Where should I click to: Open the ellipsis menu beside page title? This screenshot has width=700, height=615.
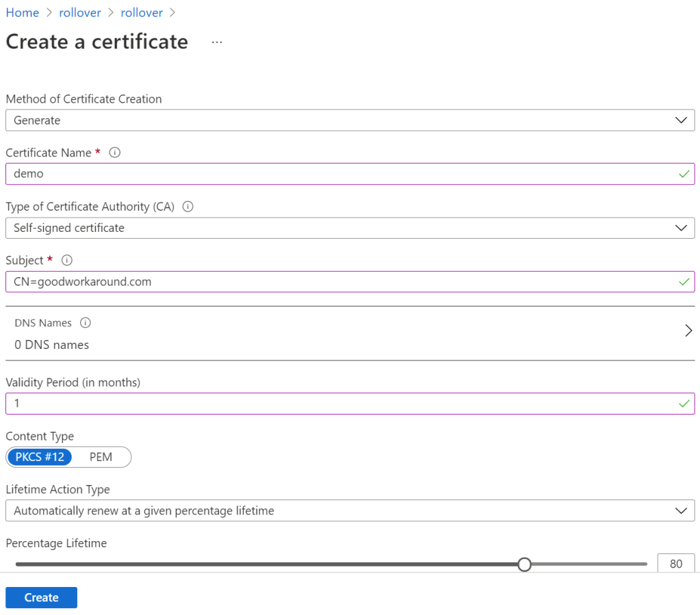click(x=217, y=42)
